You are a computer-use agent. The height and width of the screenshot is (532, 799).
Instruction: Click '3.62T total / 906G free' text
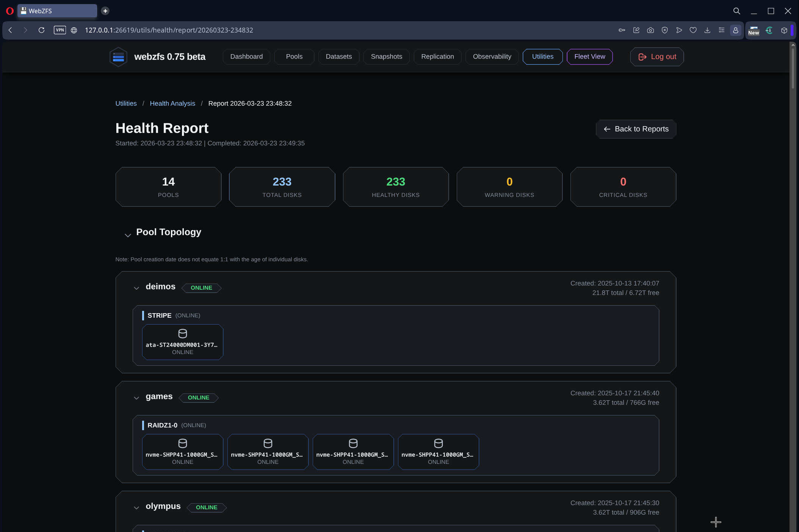click(626, 512)
